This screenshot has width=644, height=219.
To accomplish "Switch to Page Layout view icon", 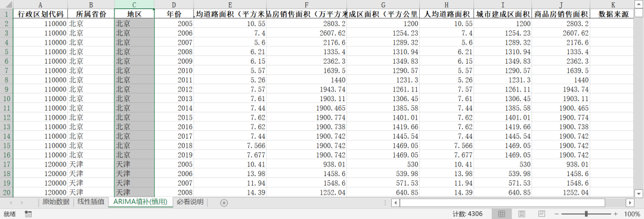I will (522, 214).
